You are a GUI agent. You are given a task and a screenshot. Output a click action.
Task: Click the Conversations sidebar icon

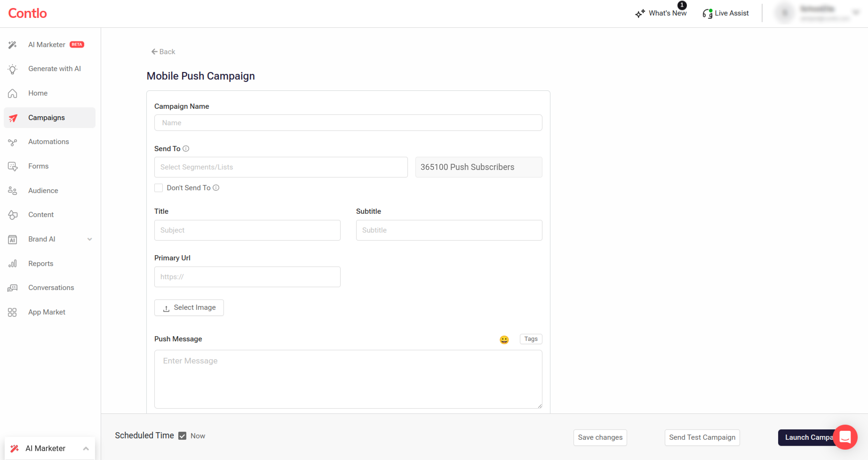pos(13,288)
